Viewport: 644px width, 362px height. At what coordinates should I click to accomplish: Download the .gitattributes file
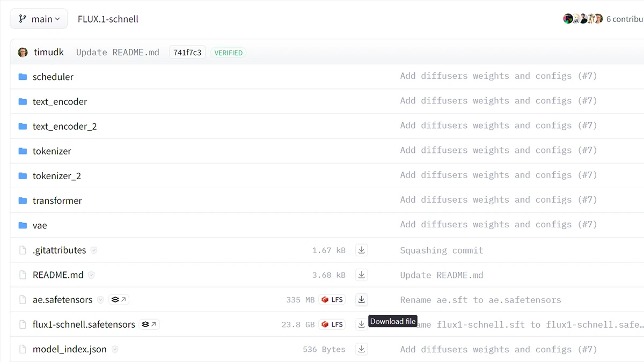(362, 250)
